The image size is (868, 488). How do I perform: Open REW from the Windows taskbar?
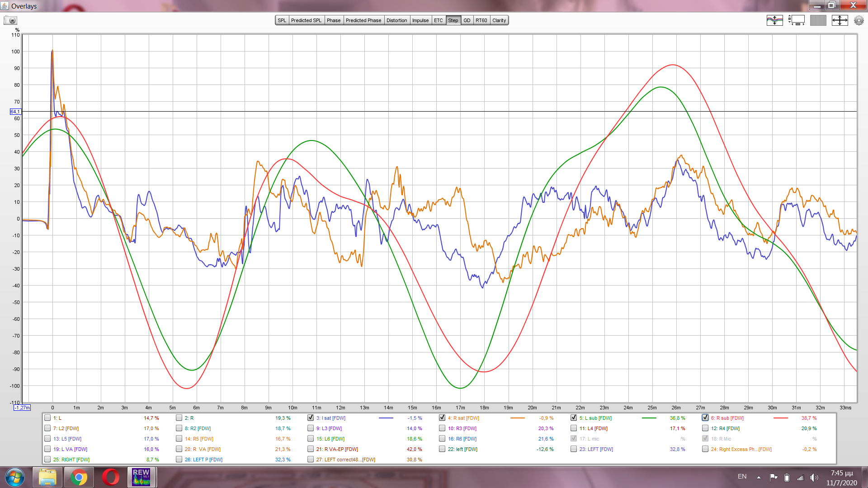coord(141,477)
